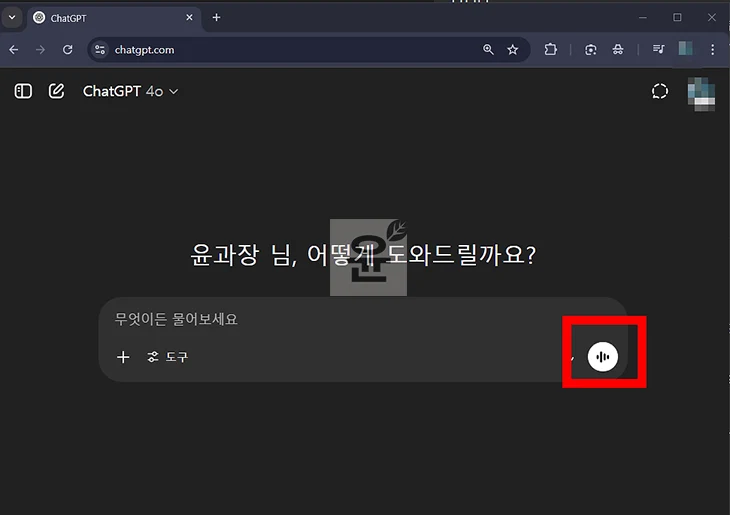Go back with the browser back arrow
The width and height of the screenshot is (730, 515).
(x=14, y=49)
